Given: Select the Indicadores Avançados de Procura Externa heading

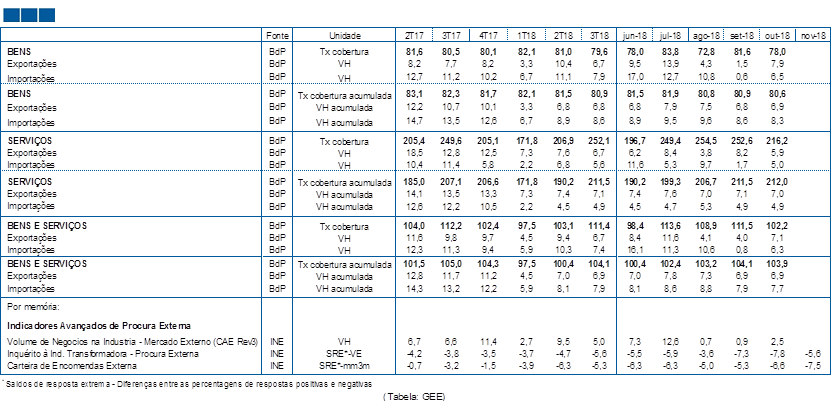Looking at the screenshot, I should 98,325.
